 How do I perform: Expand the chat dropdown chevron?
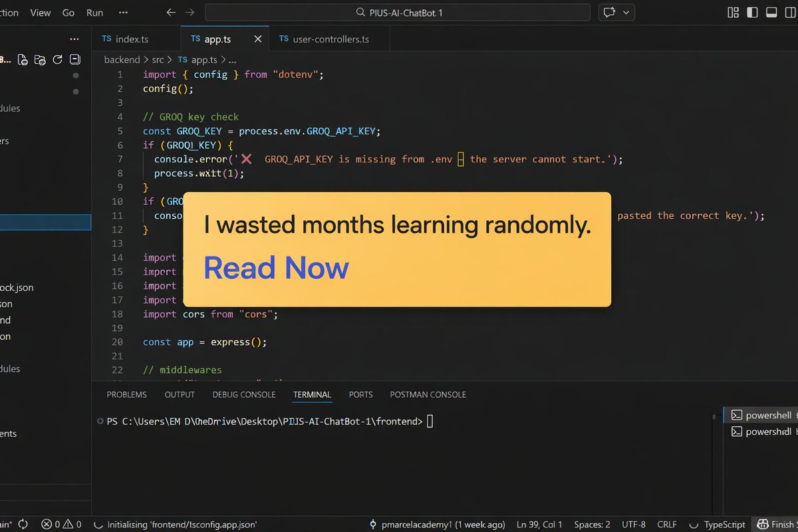(626, 13)
